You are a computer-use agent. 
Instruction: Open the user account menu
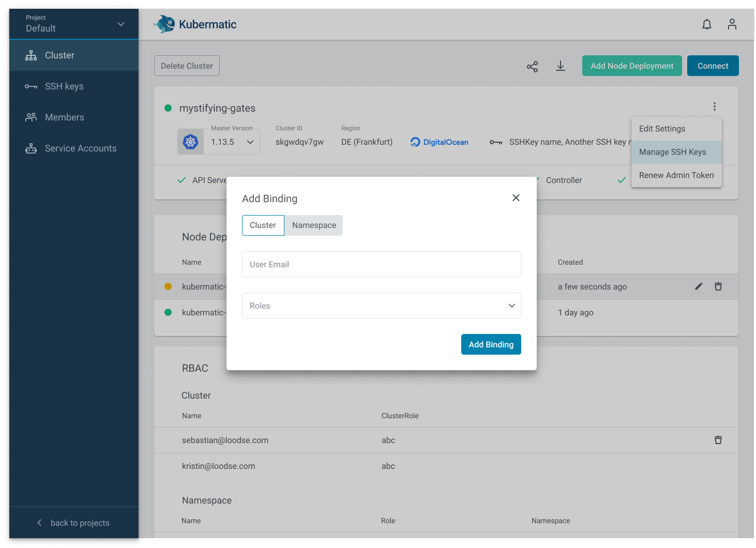click(x=732, y=24)
